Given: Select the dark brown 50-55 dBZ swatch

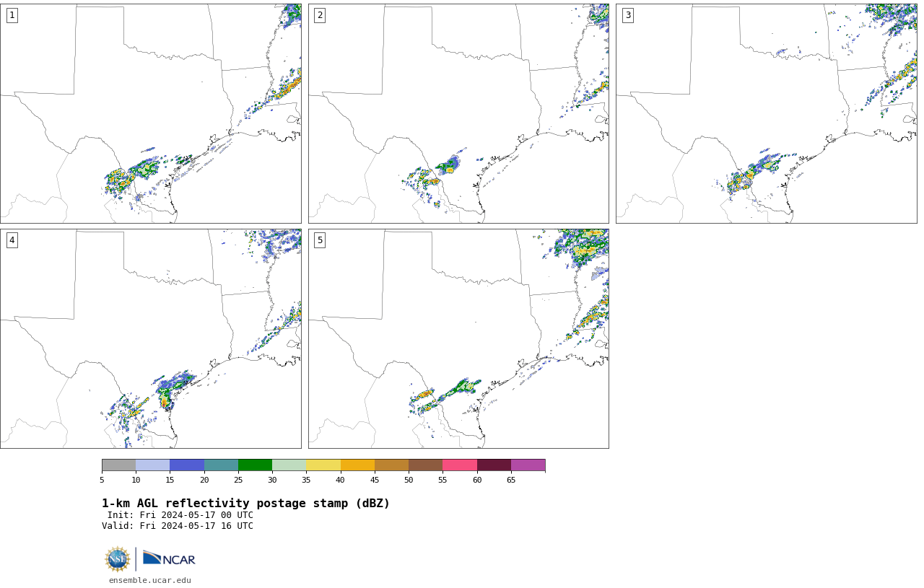Looking at the screenshot, I should coord(425,465).
